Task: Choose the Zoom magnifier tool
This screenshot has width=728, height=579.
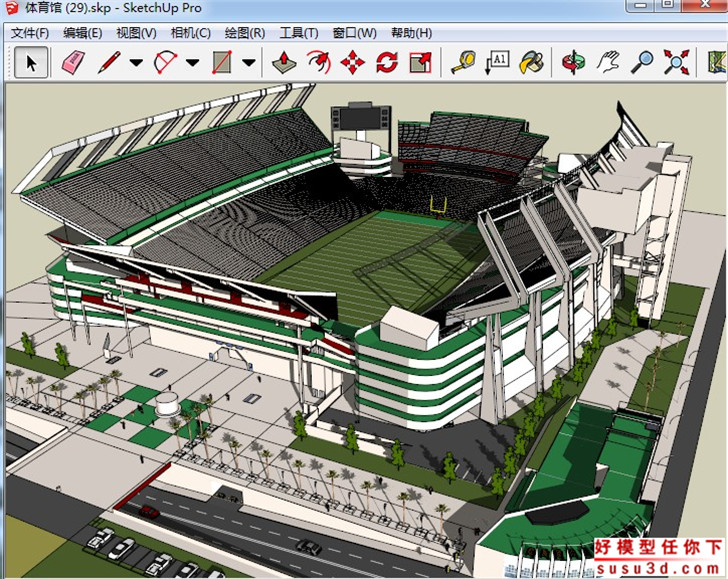Action: click(x=642, y=62)
